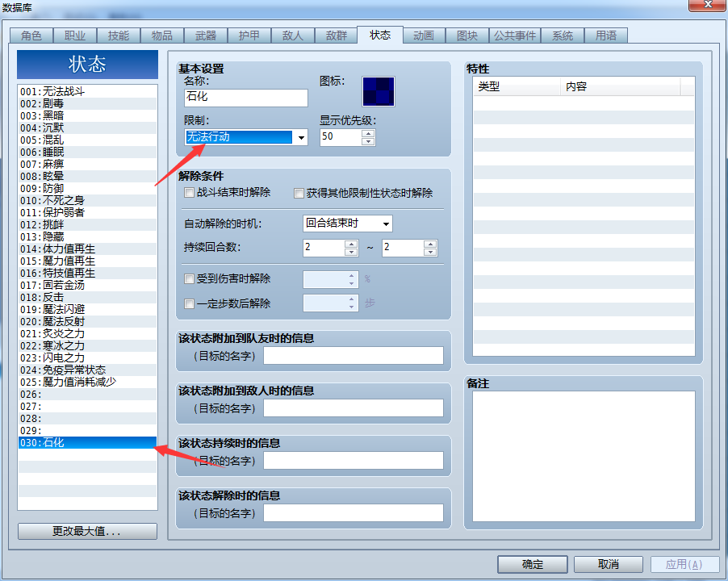
Task: Select state 022:寒冰之力
Action: [x=87, y=345]
